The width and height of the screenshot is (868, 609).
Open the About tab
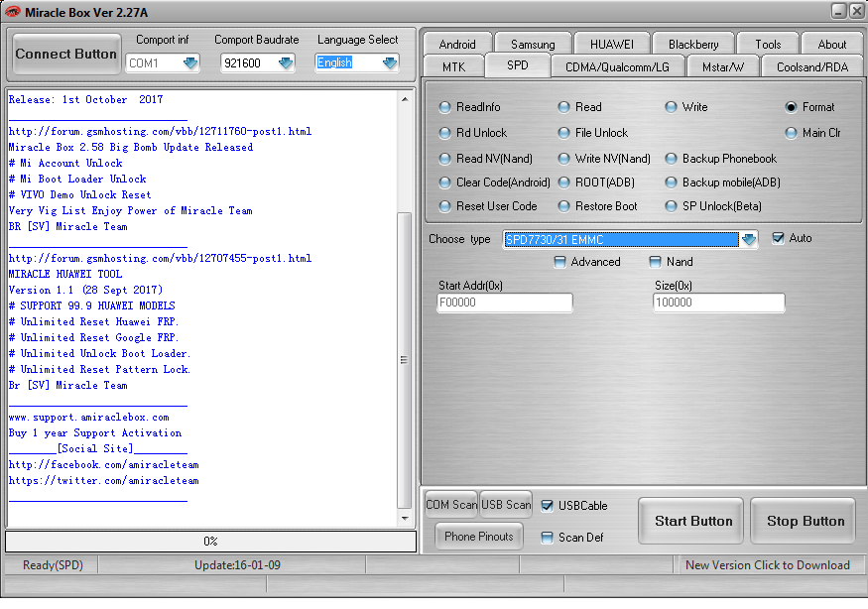coord(832,45)
